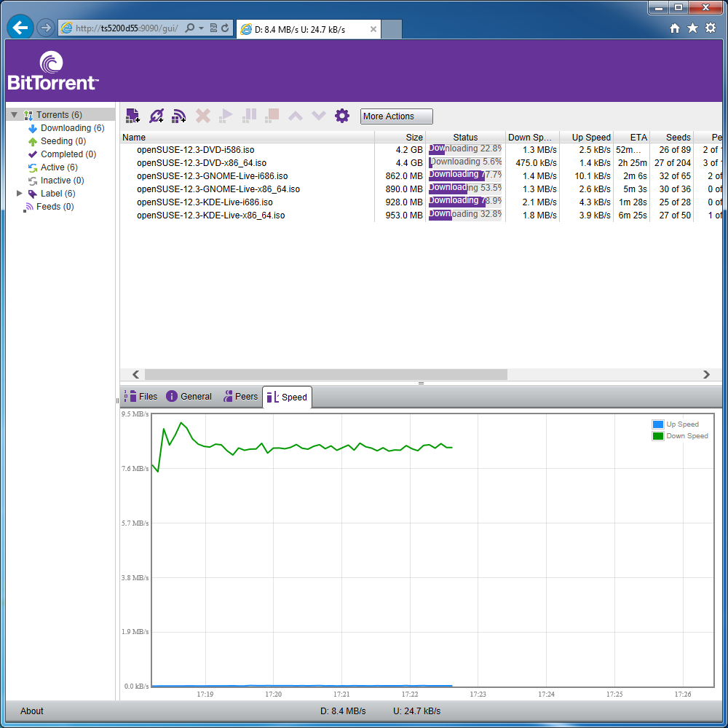Sort torrents by ETA column
This screenshot has width=728, height=728.
click(x=631, y=137)
